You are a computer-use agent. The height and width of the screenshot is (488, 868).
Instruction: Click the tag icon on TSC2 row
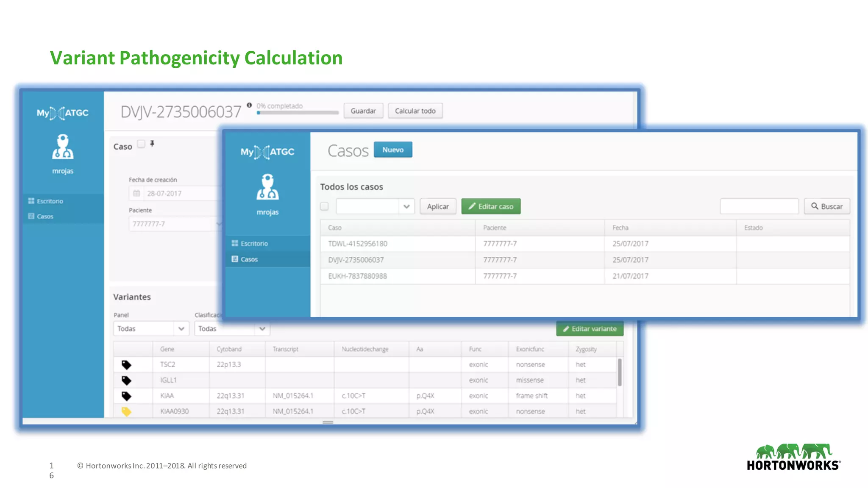(126, 365)
